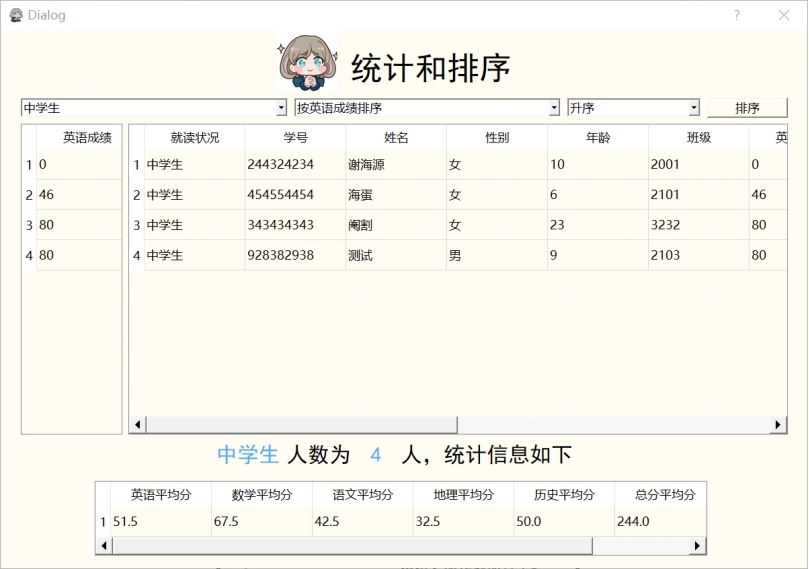Select the name cell 测试
This screenshot has height=569, width=809.
(396, 255)
